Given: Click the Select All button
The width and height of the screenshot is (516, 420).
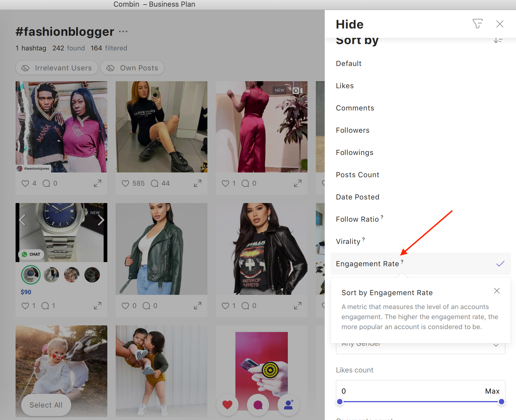Looking at the screenshot, I should tap(46, 405).
